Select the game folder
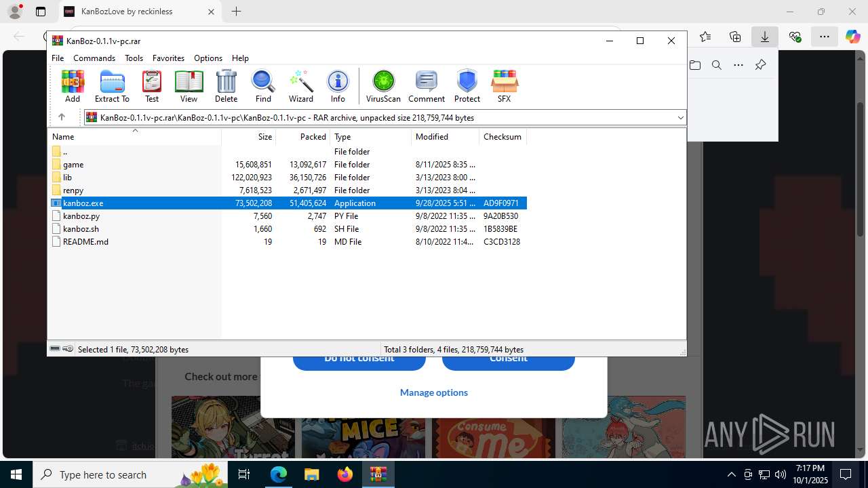 coord(288,165)
